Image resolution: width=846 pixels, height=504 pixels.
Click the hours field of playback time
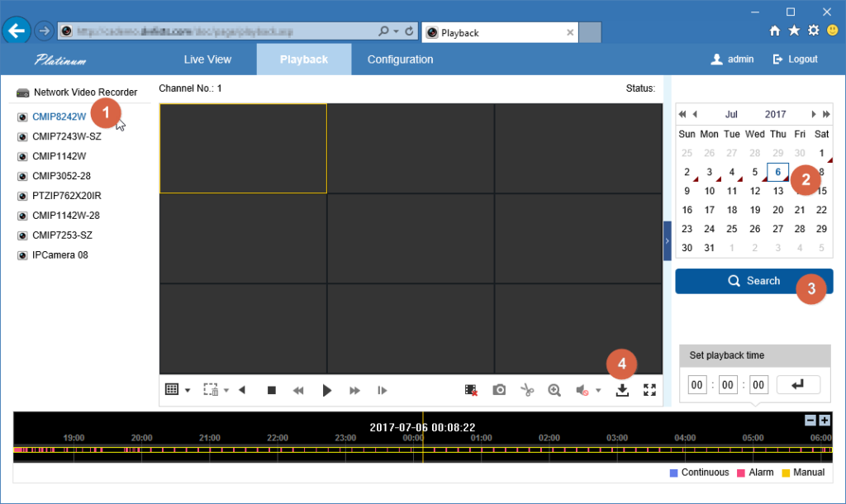697,385
